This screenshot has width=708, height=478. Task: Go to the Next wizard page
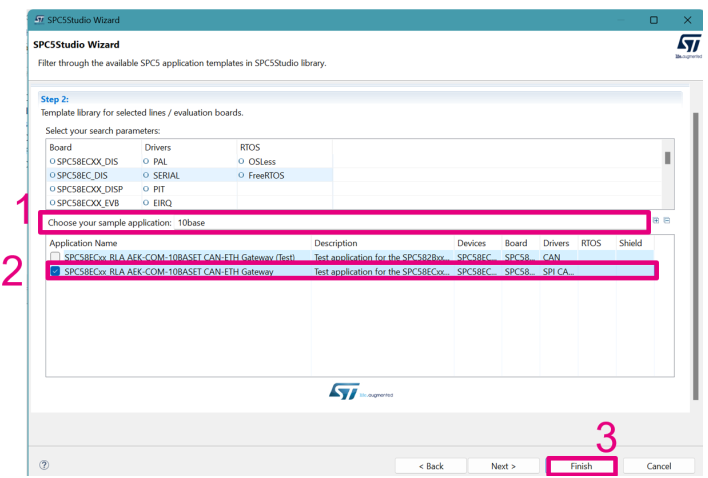(x=503, y=466)
